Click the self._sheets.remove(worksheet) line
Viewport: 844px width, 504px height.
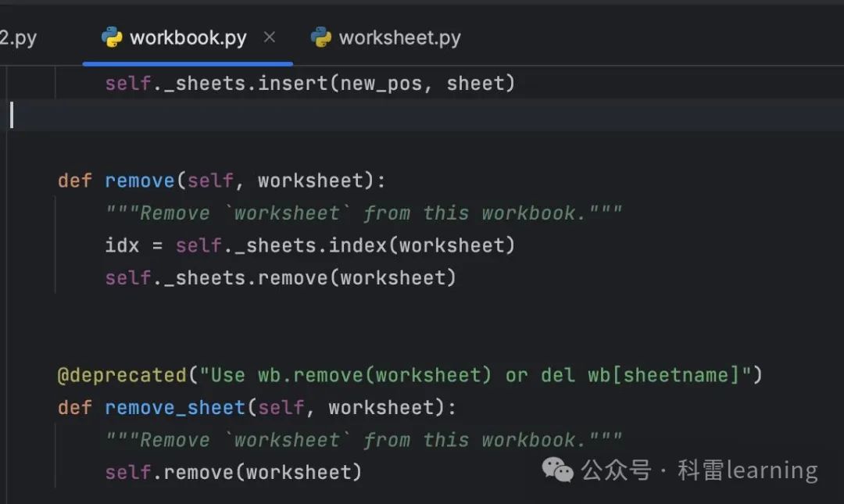[281, 278]
